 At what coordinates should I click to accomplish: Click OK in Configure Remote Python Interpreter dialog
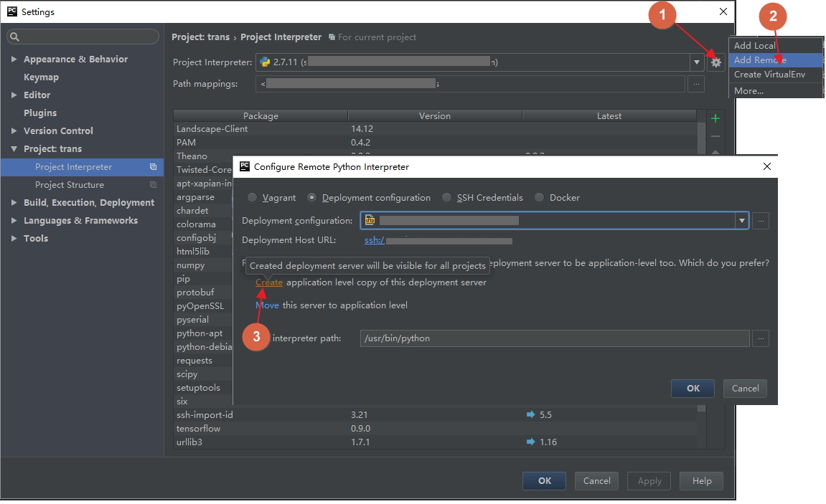[x=693, y=389]
